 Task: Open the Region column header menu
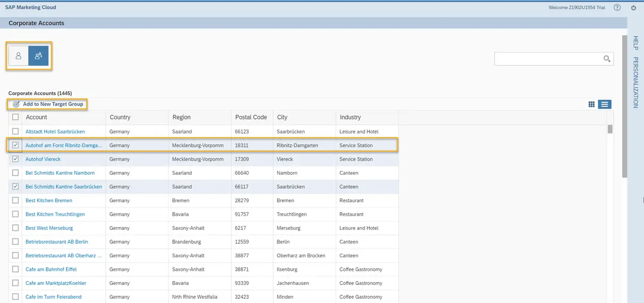click(200, 117)
